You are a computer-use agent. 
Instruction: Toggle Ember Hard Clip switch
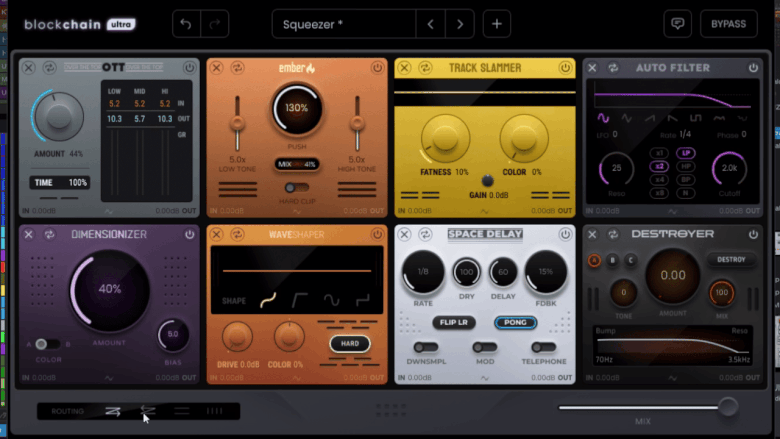(x=295, y=187)
